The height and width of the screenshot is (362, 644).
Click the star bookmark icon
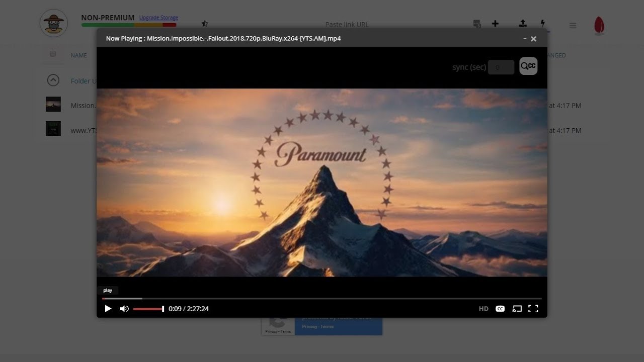[x=205, y=24]
